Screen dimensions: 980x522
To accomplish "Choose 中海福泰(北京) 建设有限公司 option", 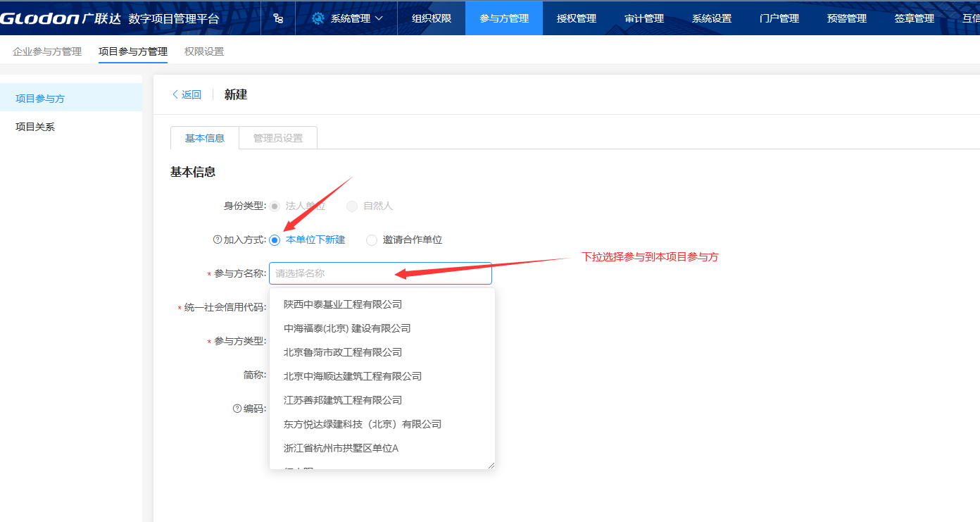I will point(382,328).
